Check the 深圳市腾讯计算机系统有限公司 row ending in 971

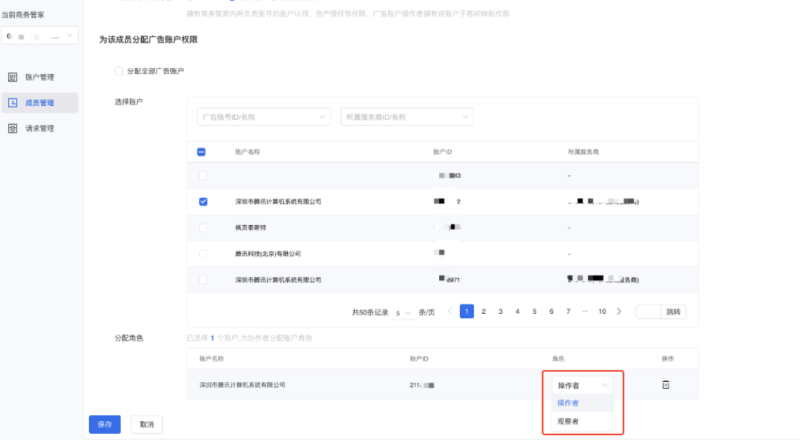point(203,280)
